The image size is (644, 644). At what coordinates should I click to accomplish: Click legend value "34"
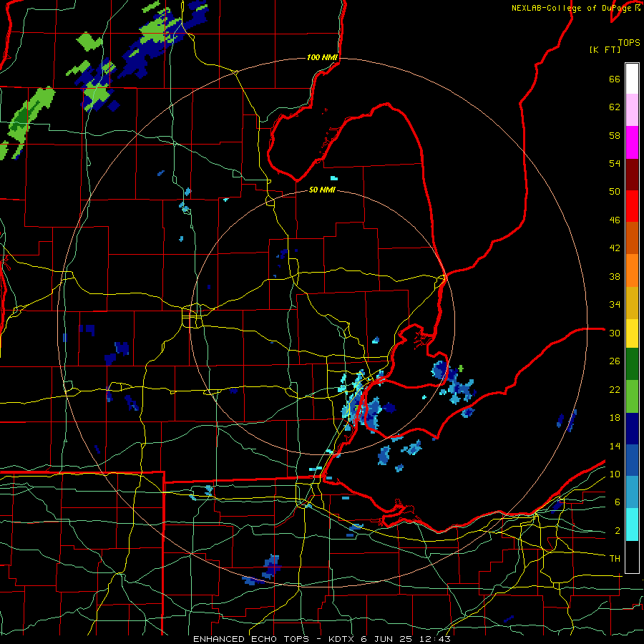tap(615, 305)
